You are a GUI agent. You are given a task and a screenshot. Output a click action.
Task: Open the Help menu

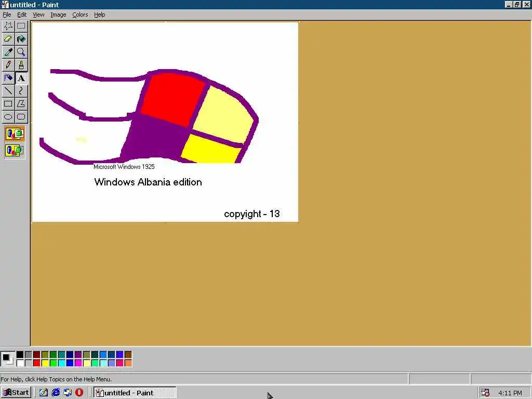[x=99, y=15]
